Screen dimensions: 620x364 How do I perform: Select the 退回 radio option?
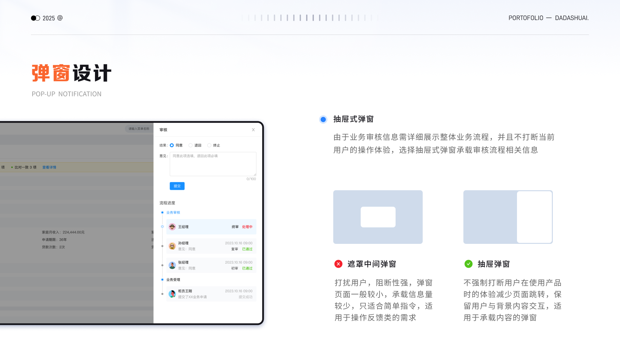[x=191, y=145]
